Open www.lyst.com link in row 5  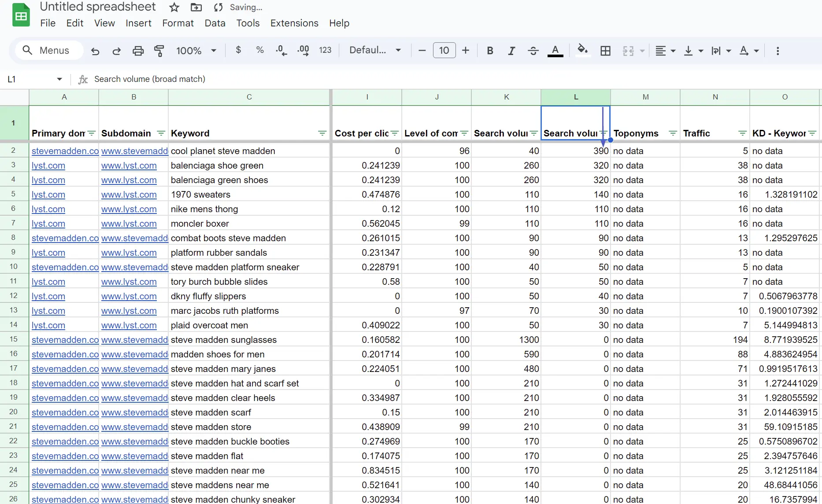(129, 195)
